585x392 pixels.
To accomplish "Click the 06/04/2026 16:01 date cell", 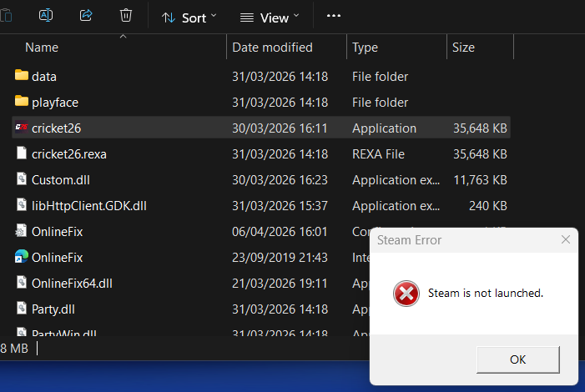I will (280, 232).
